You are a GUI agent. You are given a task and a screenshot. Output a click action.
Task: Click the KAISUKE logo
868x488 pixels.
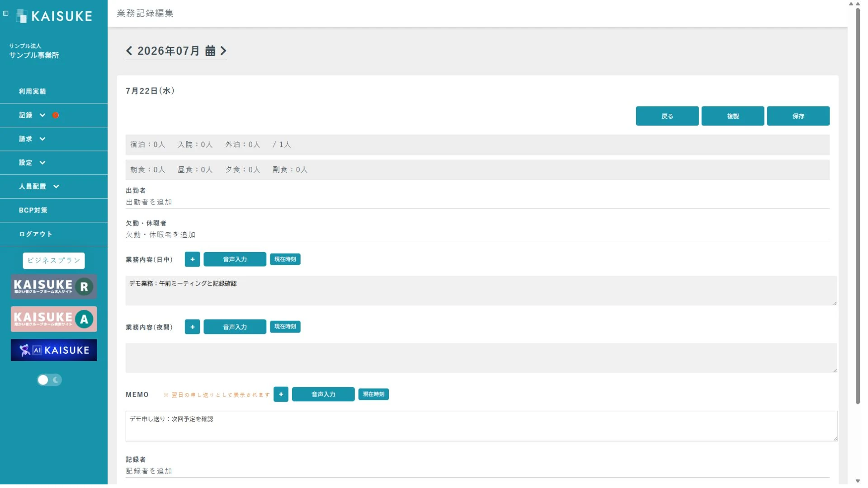(54, 16)
